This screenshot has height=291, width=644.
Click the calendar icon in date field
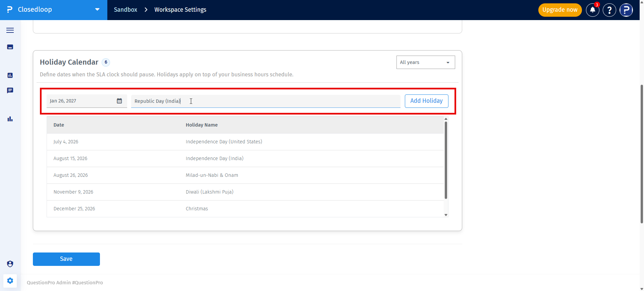pyautogui.click(x=119, y=101)
